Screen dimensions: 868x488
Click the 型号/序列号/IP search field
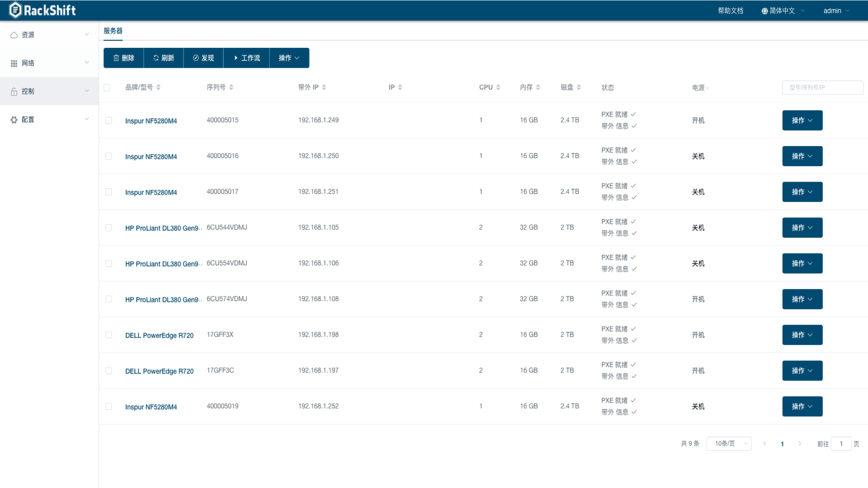click(822, 87)
